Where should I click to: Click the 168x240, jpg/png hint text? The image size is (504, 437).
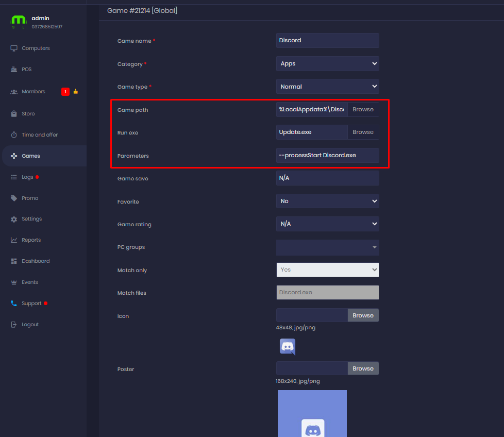click(298, 381)
